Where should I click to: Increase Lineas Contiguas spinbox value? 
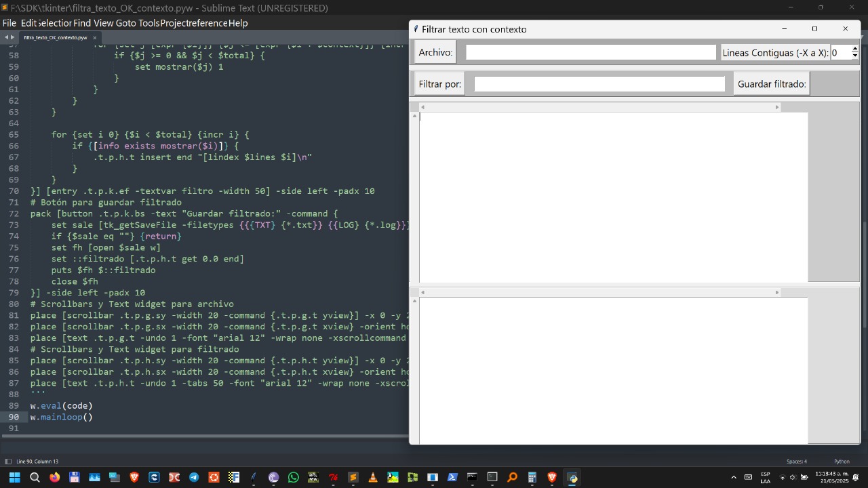click(x=854, y=49)
